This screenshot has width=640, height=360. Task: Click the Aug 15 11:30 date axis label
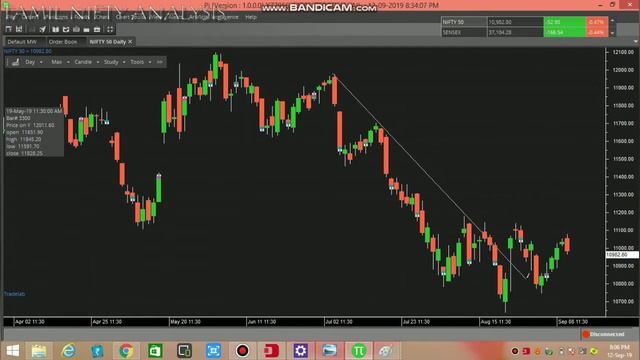tap(496, 322)
